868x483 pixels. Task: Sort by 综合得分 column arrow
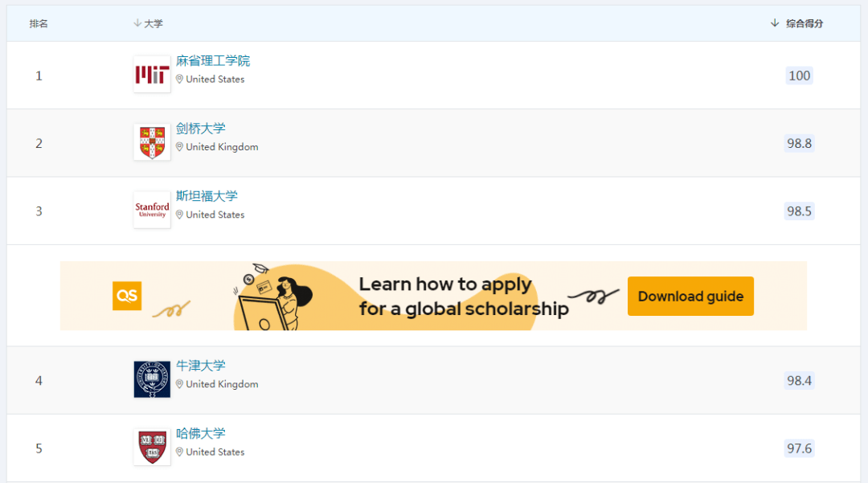coord(775,23)
